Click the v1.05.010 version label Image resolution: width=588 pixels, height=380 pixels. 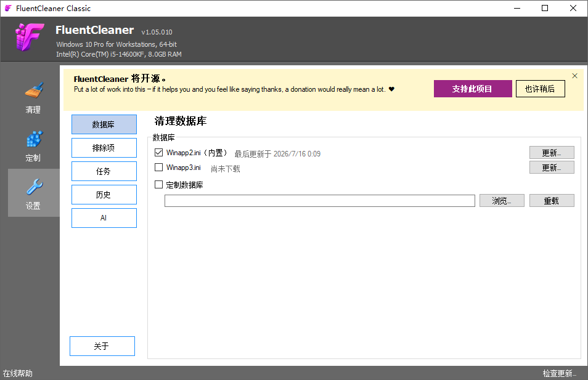pos(157,32)
